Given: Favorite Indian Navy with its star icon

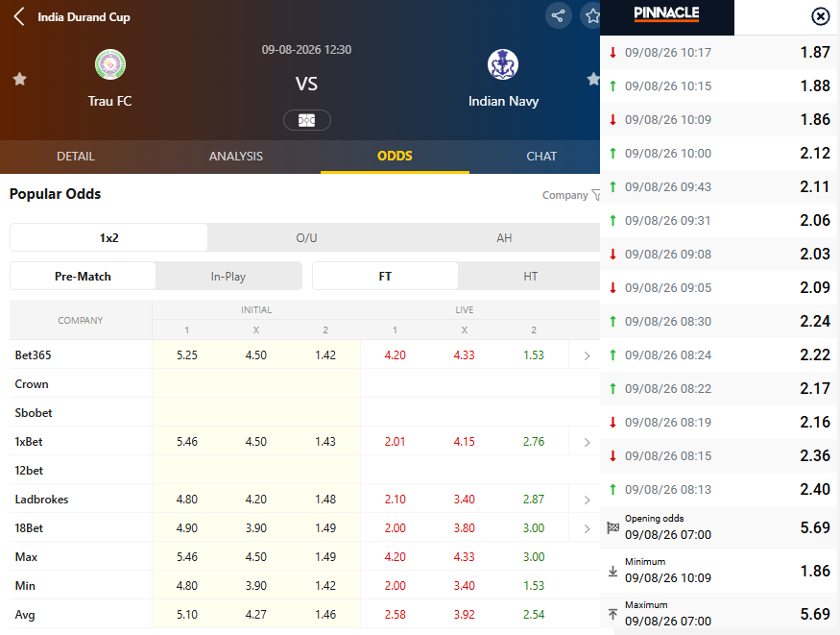Looking at the screenshot, I should (x=593, y=80).
